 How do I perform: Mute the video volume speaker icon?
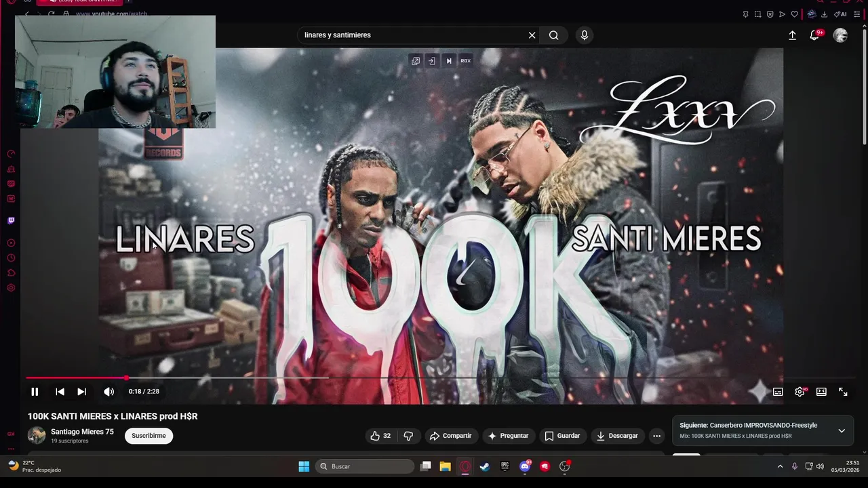(108, 392)
